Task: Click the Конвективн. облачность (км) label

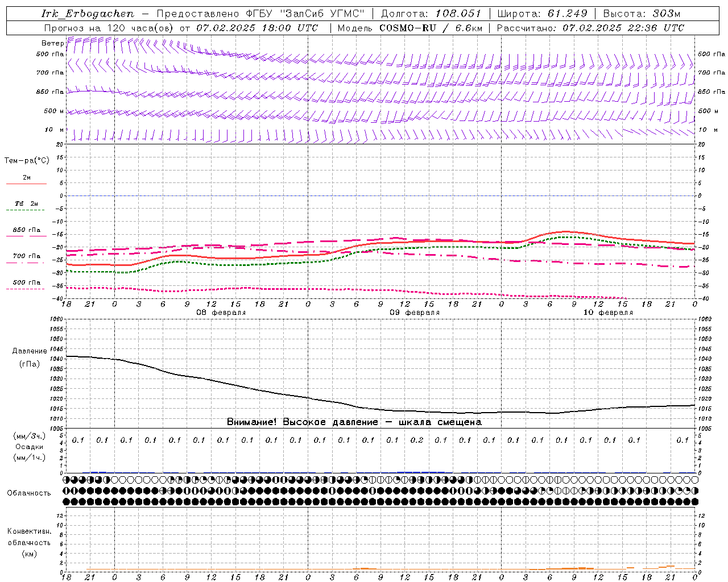Action: point(29,542)
